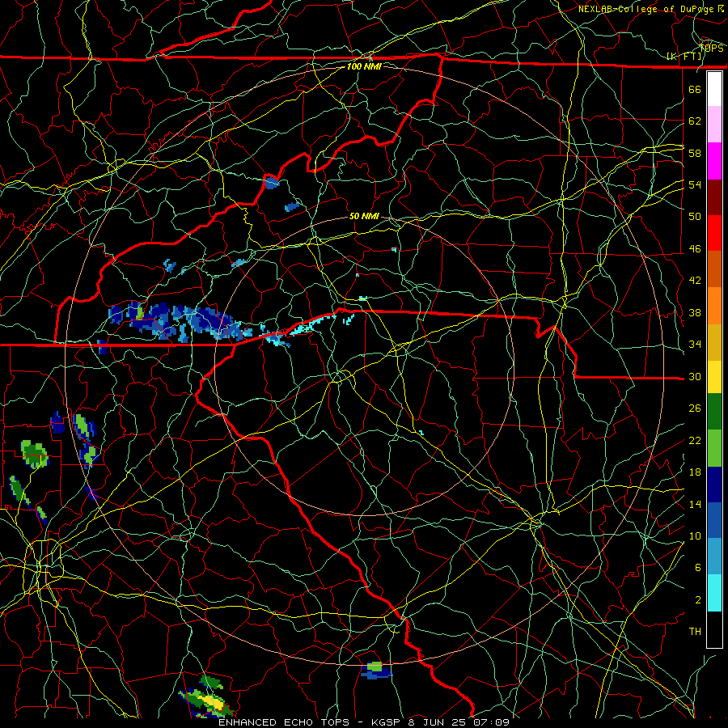Screen dimensions: 728x728
Task: Click the light orange legend swatch
Action: (x=714, y=306)
